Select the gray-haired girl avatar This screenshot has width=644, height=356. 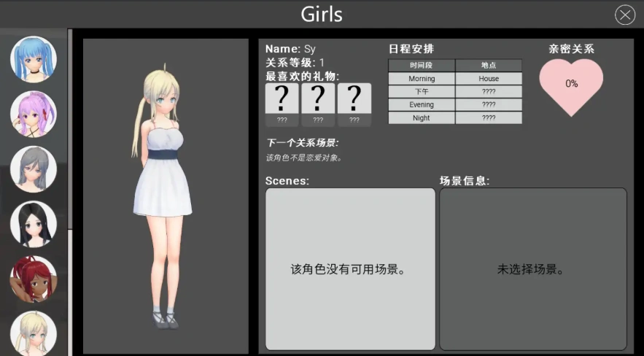pyautogui.click(x=34, y=169)
